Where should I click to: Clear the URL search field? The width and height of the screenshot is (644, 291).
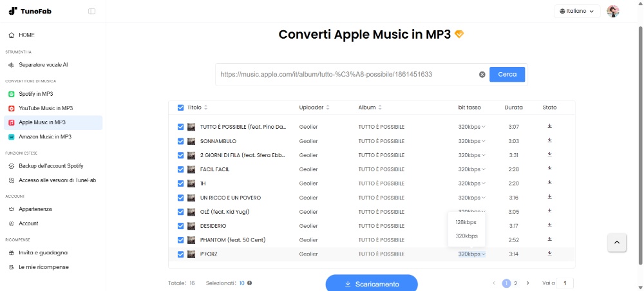click(482, 74)
